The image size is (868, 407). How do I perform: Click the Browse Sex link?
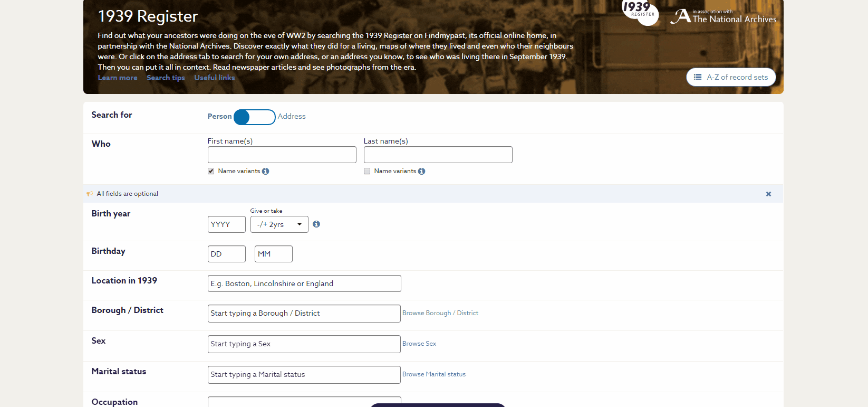(x=419, y=344)
